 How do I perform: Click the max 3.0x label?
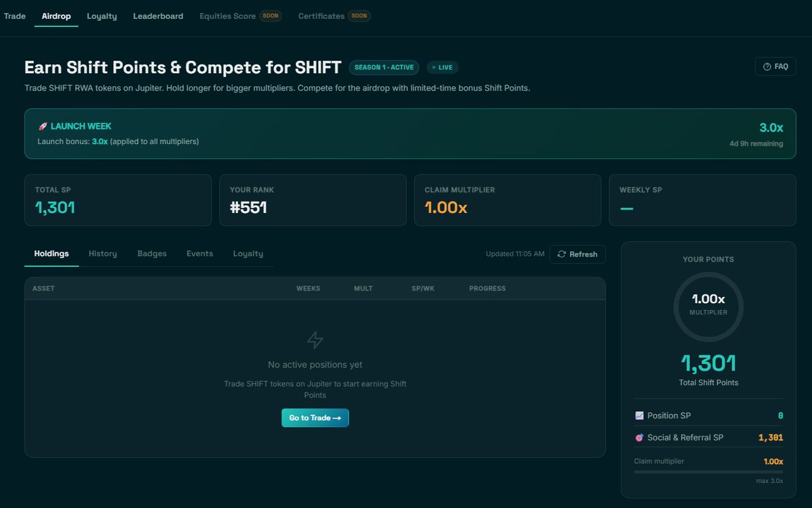[x=769, y=481]
